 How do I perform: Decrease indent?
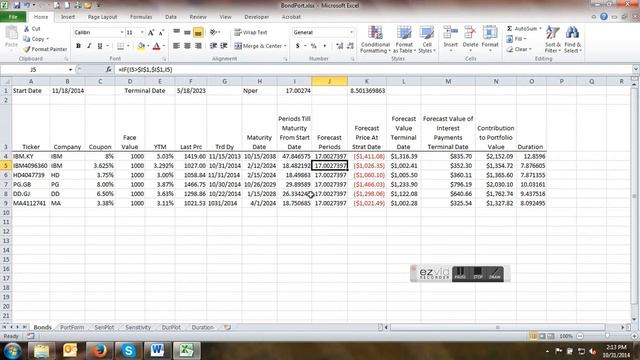tap(213, 46)
